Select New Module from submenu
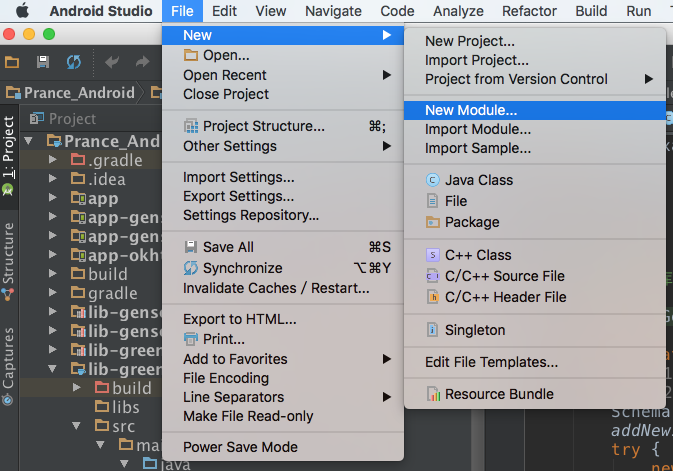 (x=470, y=110)
